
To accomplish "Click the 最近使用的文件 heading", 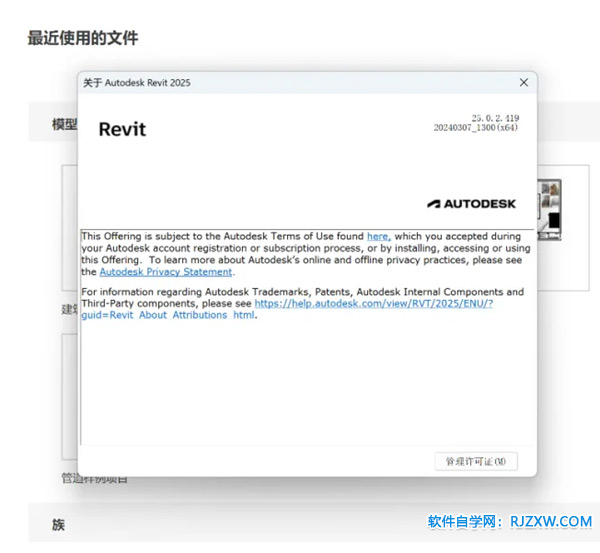I will coord(83,38).
